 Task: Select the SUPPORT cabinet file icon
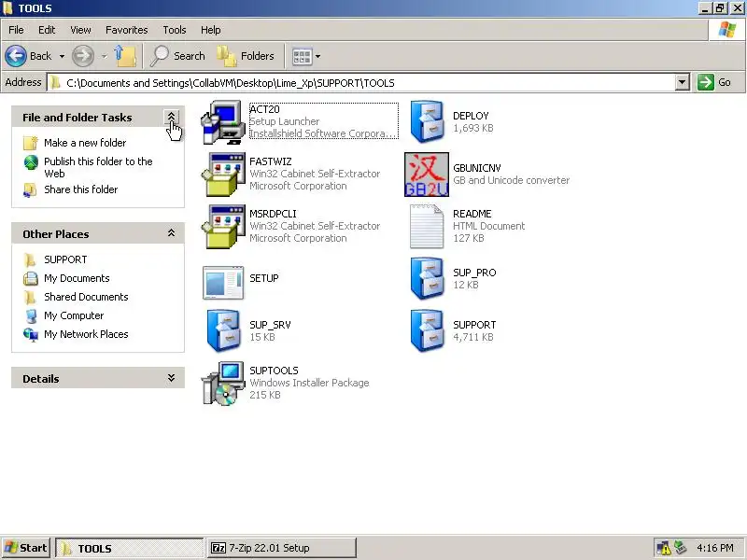tap(427, 331)
